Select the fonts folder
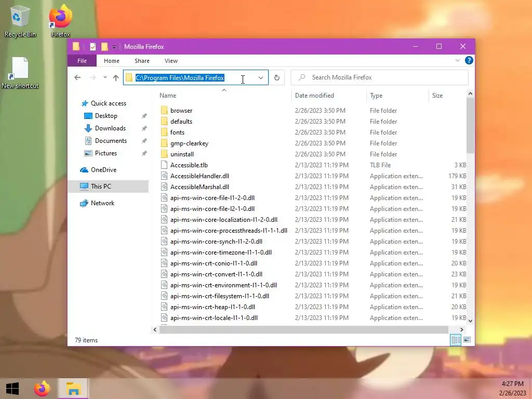 click(178, 132)
